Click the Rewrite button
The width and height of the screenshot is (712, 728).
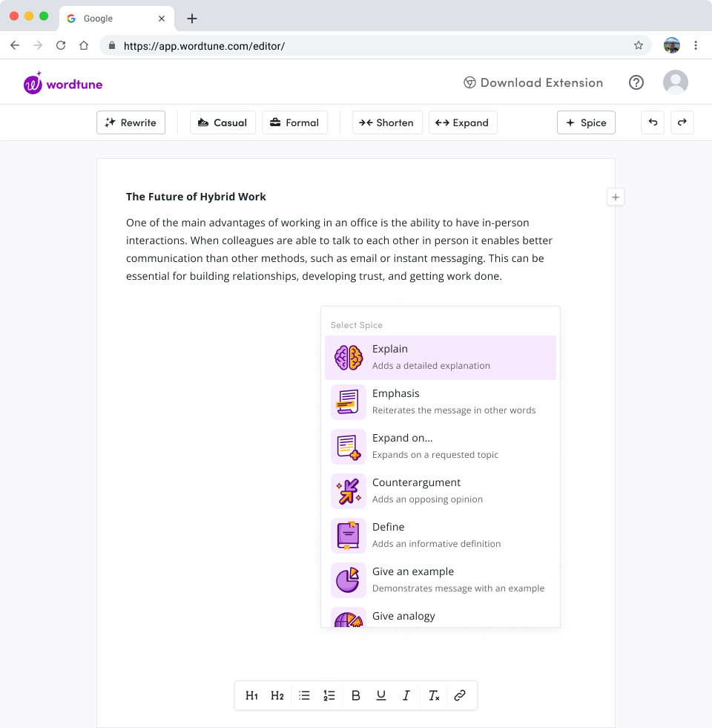click(x=131, y=122)
